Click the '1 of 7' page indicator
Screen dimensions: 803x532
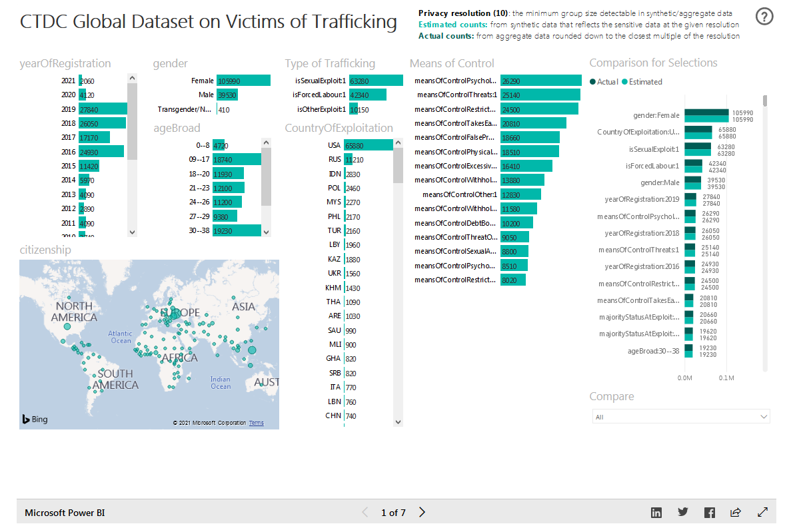393,513
